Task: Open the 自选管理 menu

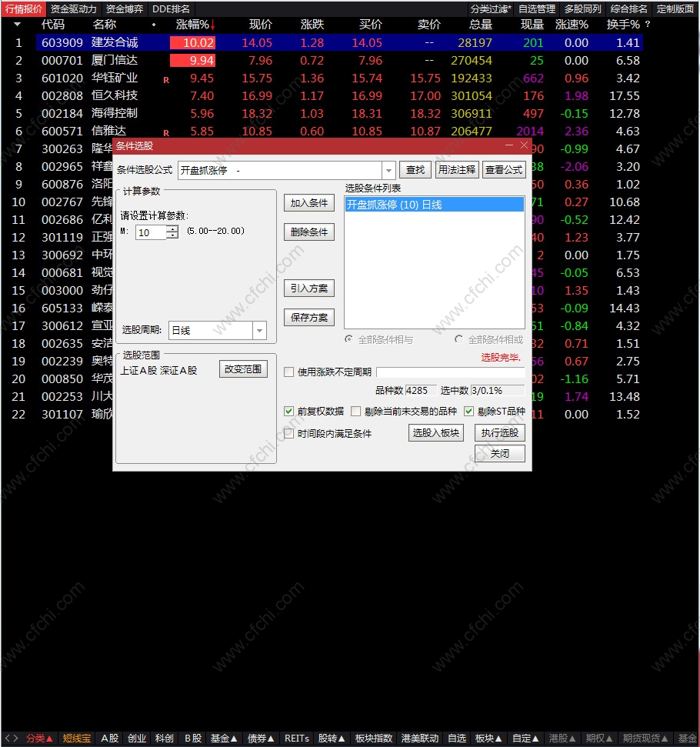Action: point(537,8)
